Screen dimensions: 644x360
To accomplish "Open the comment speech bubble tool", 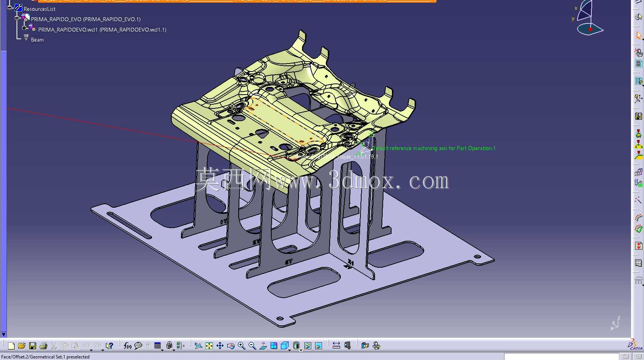I will tap(138, 346).
